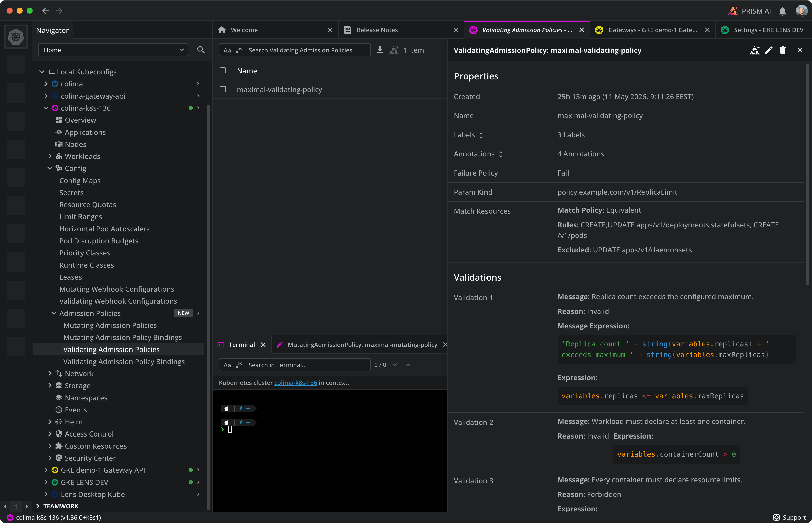
Task: Open Validating Admission Policy Bindings
Action: (x=124, y=361)
